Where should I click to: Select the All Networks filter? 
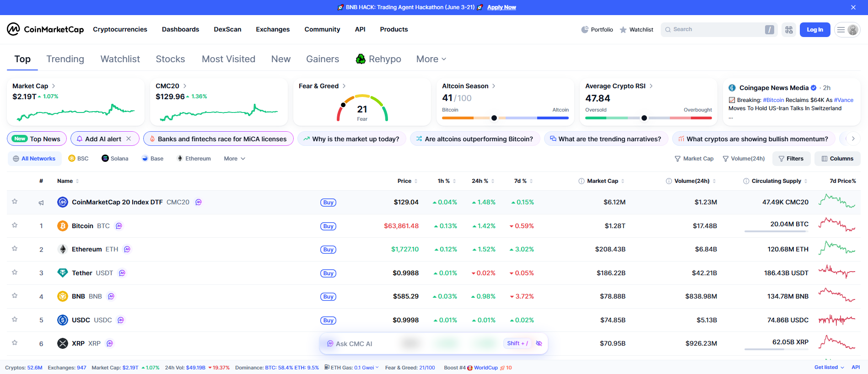pos(34,159)
